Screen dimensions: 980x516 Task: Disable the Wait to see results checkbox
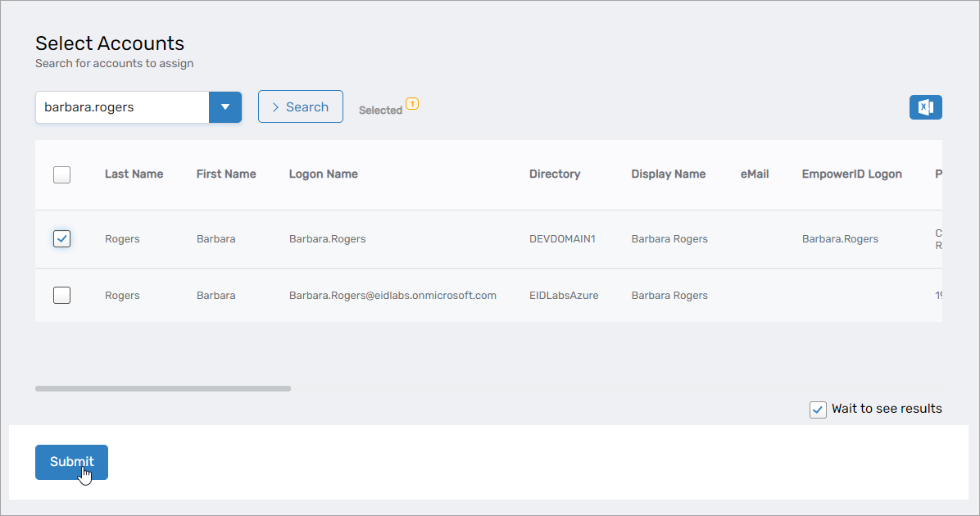[818, 410]
